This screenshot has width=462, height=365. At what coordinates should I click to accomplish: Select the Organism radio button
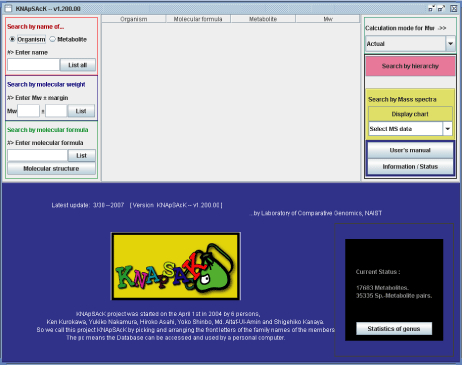click(x=12, y=39)
